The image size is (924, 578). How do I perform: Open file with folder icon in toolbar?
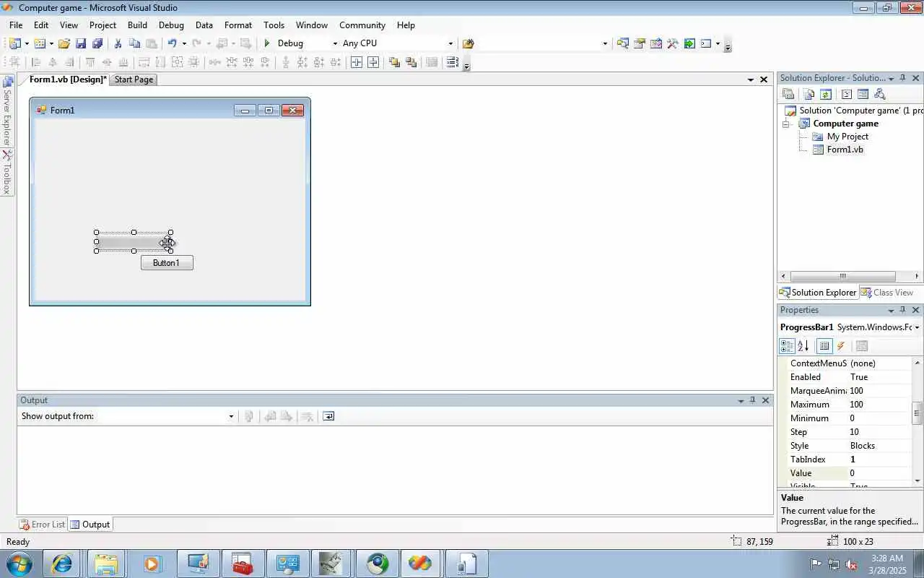64,43
